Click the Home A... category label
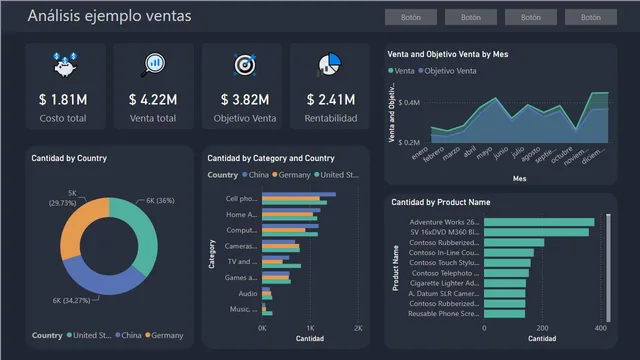Image resolution: width=640 pixels, height=360 pixels. pos(241,215)
